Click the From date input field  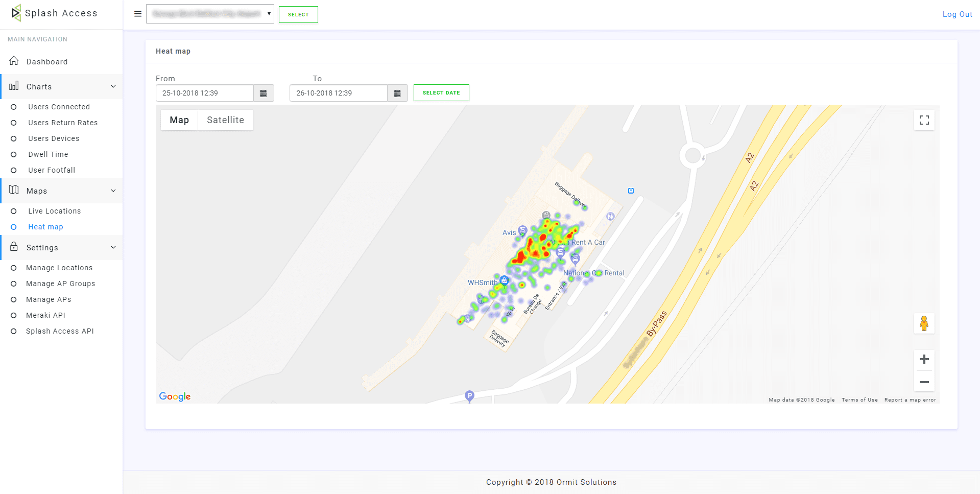204,93
